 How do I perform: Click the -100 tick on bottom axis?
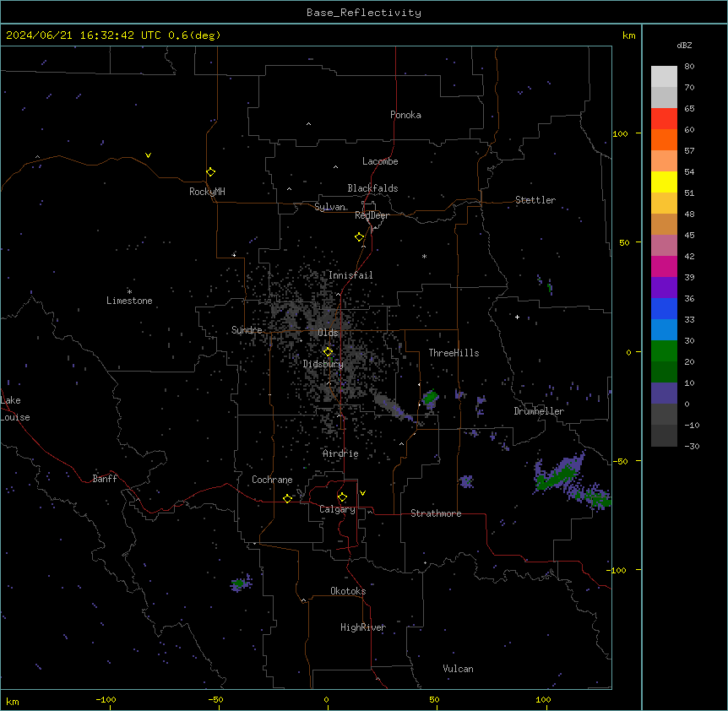(x=106, y=700)
